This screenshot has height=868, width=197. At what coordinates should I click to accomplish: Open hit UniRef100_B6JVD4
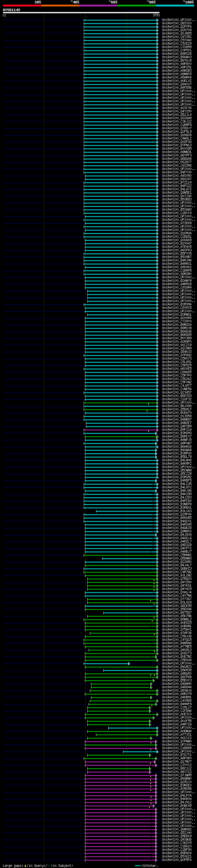[176, 406]
